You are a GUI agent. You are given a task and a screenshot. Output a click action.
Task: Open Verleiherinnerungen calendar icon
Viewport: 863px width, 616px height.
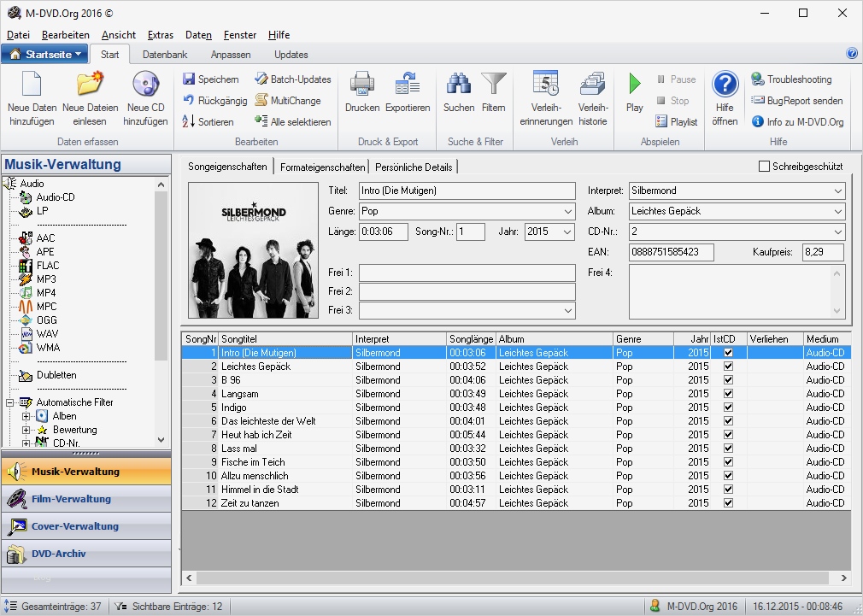click(545, 85)
